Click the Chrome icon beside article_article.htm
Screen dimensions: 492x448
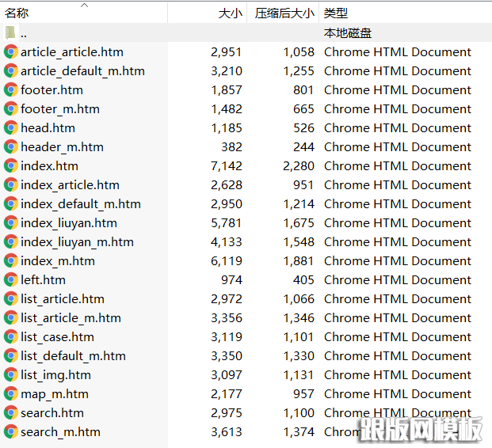pos(11,52)
